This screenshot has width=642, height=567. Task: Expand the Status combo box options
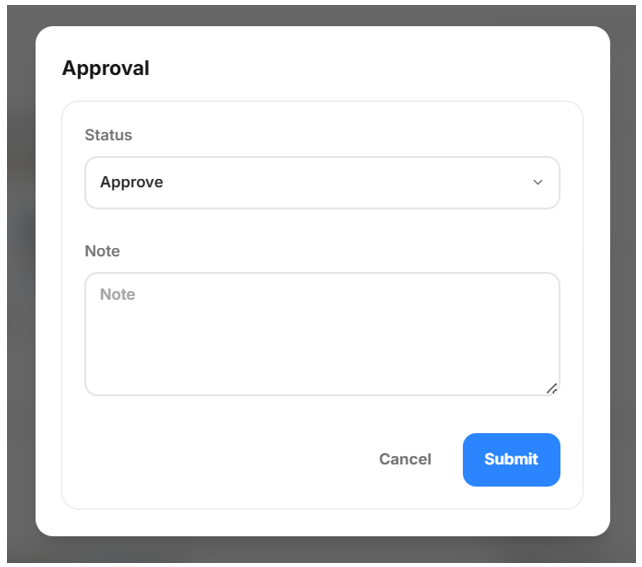[322, 183]
